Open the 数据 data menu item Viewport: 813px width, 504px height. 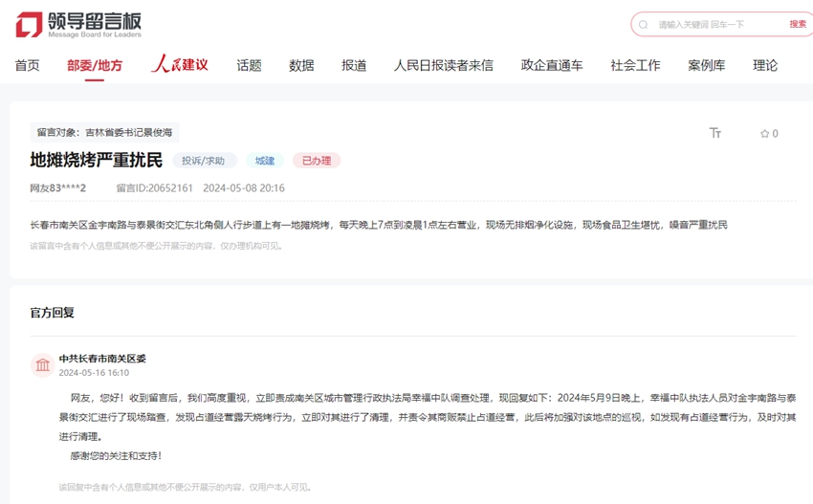[301, 65]
